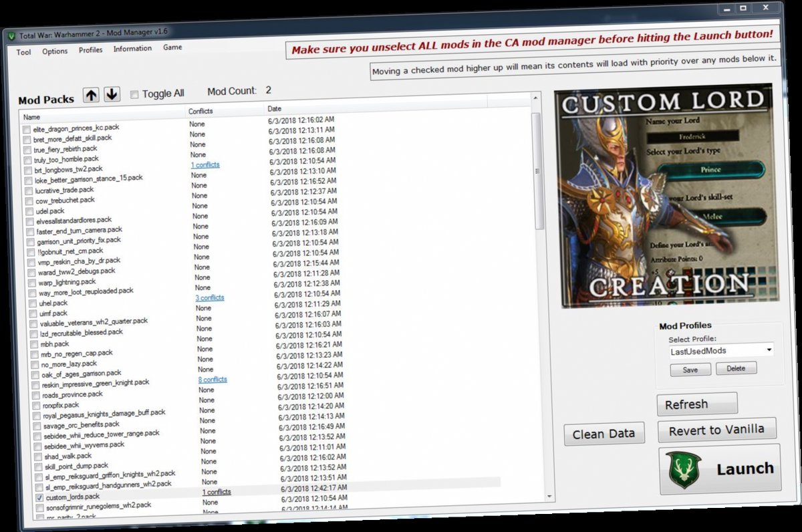Check the true_fiery_rebirth.pack mod
Image resolution: width=802 pixels, height=532 pixels.
click(x=27, y=150)
